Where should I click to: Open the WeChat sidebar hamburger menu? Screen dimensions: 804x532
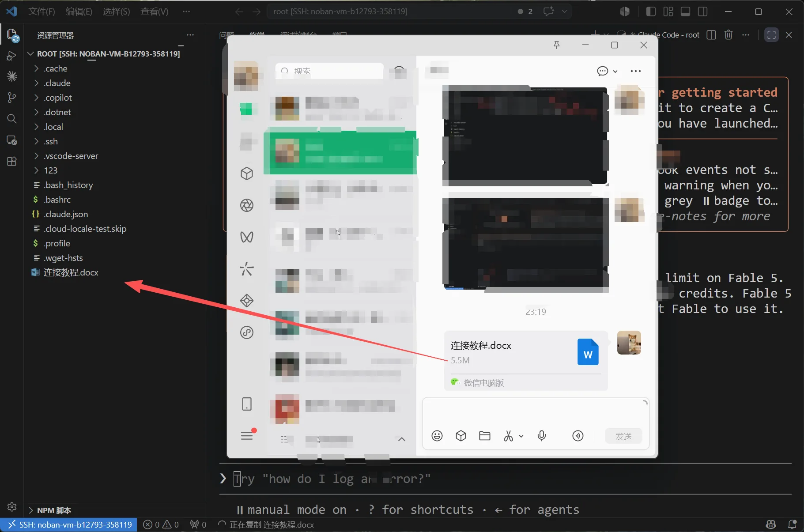(247, 436)
